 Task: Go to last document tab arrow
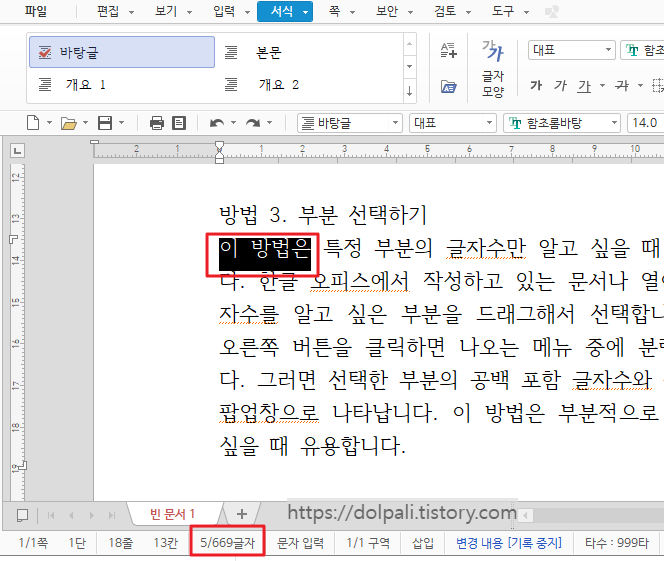point(112,515)
